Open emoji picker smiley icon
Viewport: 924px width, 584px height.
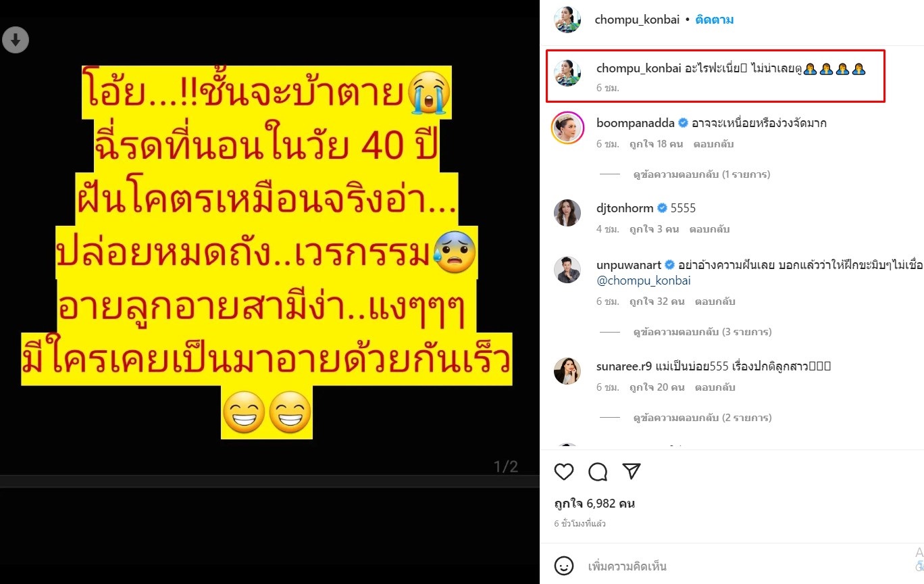click(x=564, y=566)
